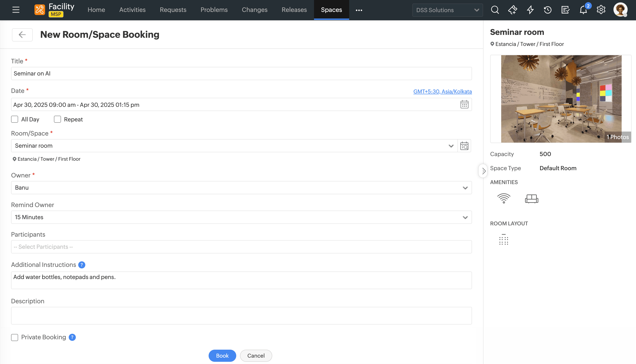Viewport: 636px width, 364px height.
Task: Open the search magnifier icon
Action: (x=495, y=10)
